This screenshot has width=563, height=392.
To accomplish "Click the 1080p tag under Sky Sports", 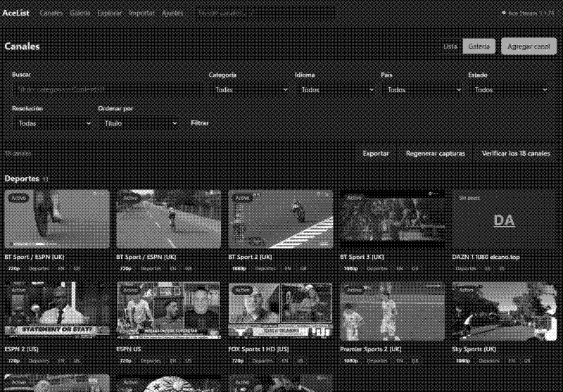I will [463, 360].
